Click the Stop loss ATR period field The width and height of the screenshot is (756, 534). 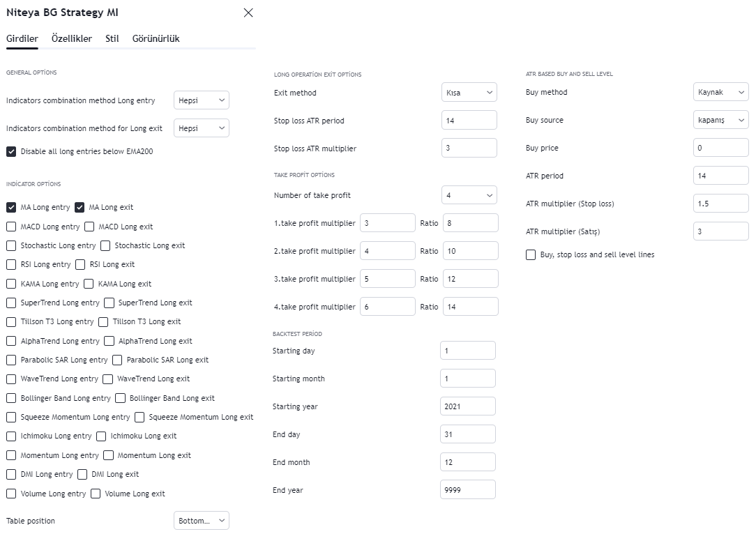pos(469,121)
